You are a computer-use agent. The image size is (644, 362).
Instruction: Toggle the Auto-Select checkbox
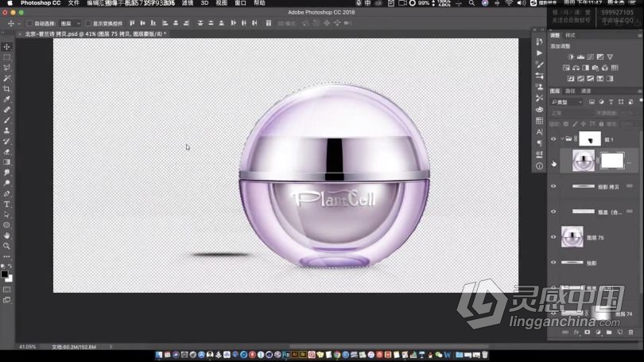point(29,23)
